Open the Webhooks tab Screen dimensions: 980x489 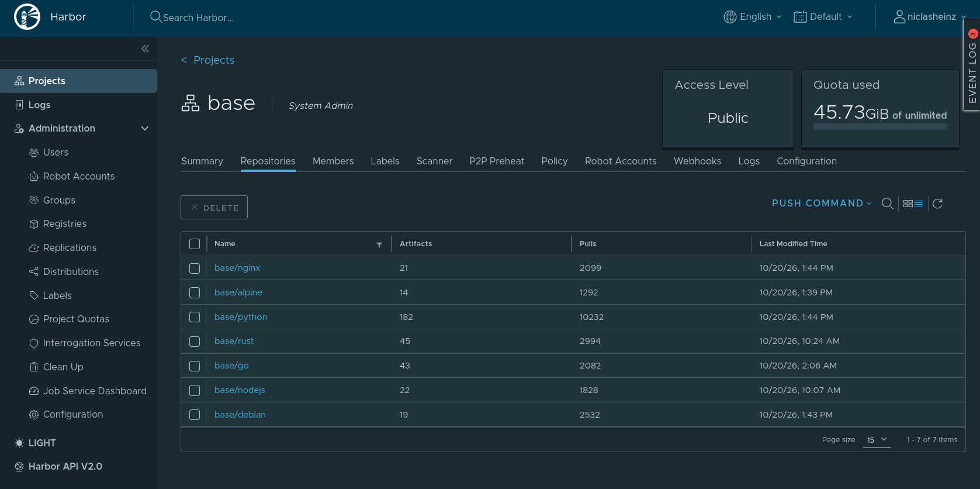point(697,161)
